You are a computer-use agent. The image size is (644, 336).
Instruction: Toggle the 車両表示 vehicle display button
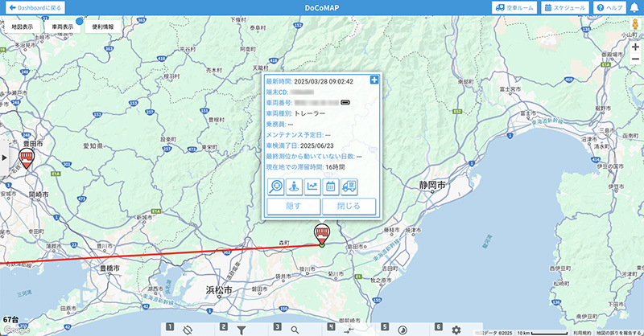coord(63,27)
